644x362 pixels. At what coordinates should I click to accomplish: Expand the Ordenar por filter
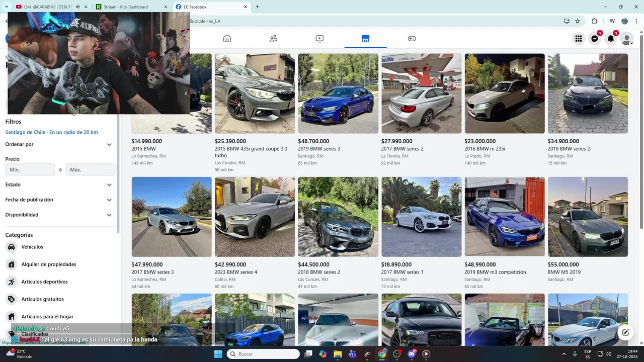109,145
